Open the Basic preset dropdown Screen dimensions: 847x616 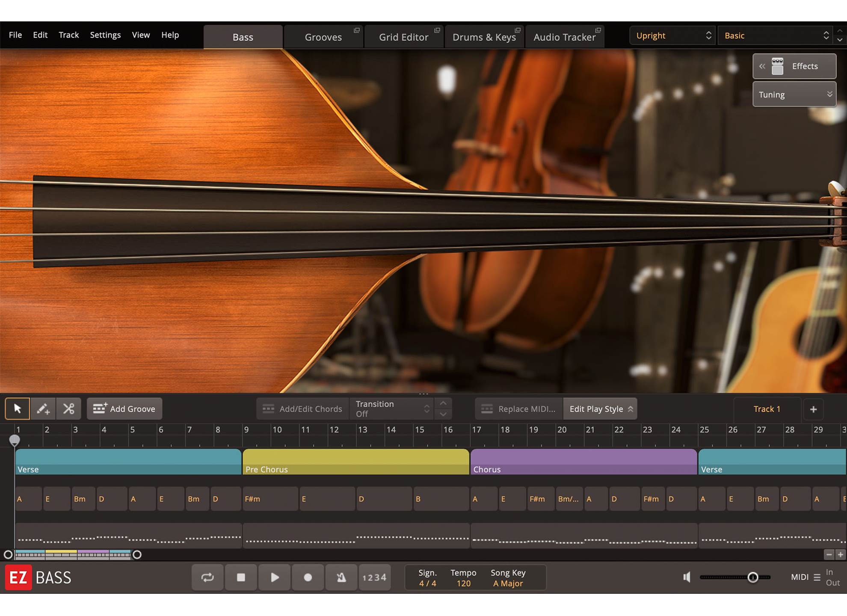[776, 36]
